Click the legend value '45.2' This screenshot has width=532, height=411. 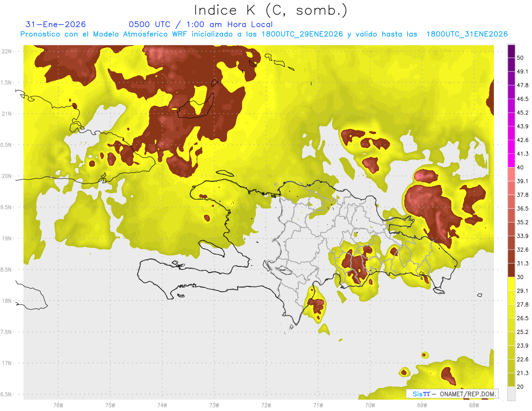pyautogui.click(x=523, y=113)
